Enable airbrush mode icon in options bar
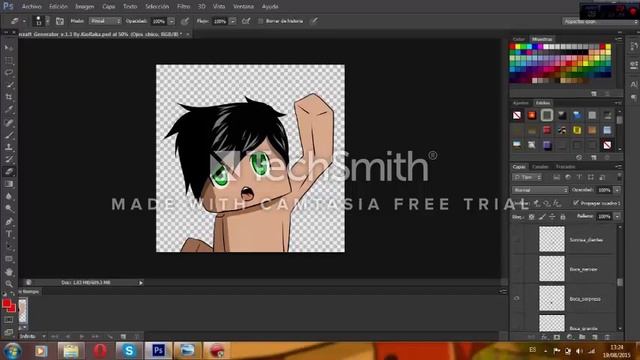 (246, 21)
